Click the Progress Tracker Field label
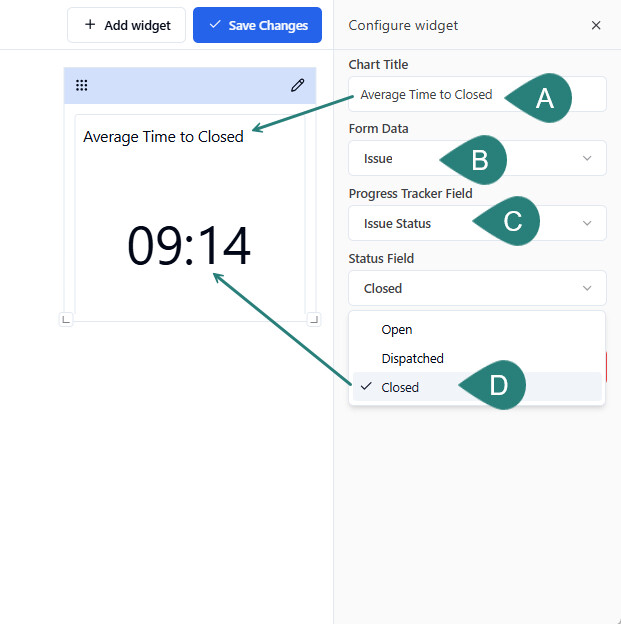This screenshot has width=621, height=624. tap(410, 194)
